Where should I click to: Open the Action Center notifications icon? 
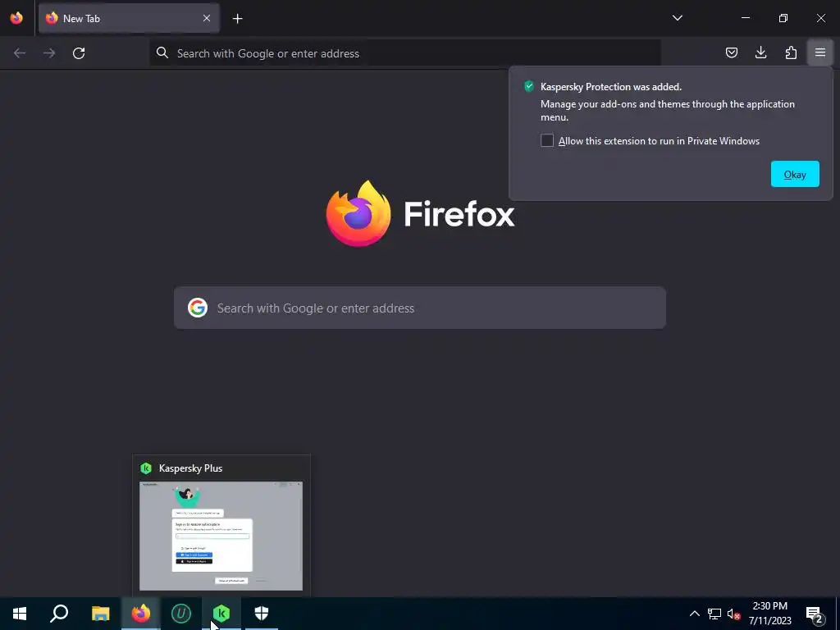coord(815,614)
